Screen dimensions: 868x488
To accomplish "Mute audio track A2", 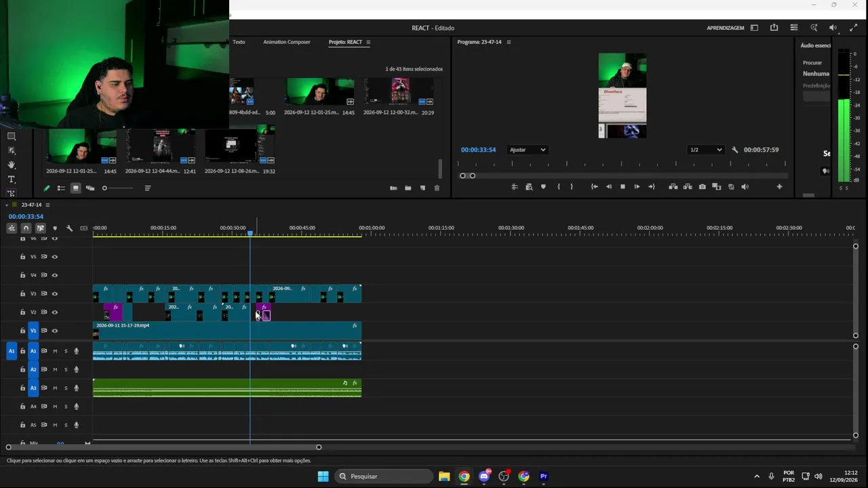I will coord(55,369).
